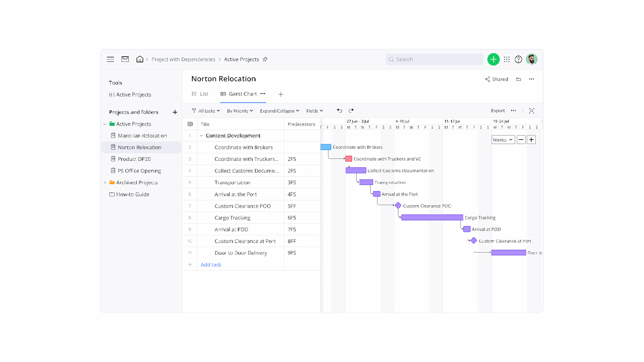Click the undo arrow icon
644x362 pixels.
tap(339, 111)
